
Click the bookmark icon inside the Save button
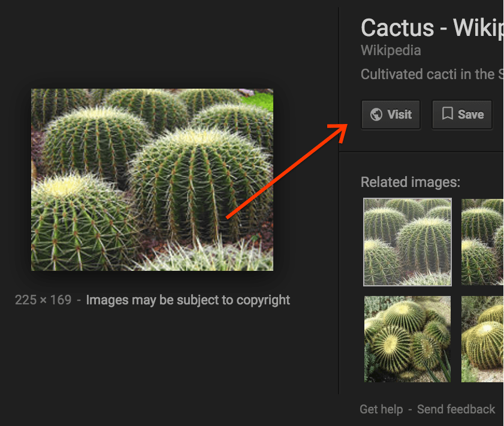tap(447, 114)
